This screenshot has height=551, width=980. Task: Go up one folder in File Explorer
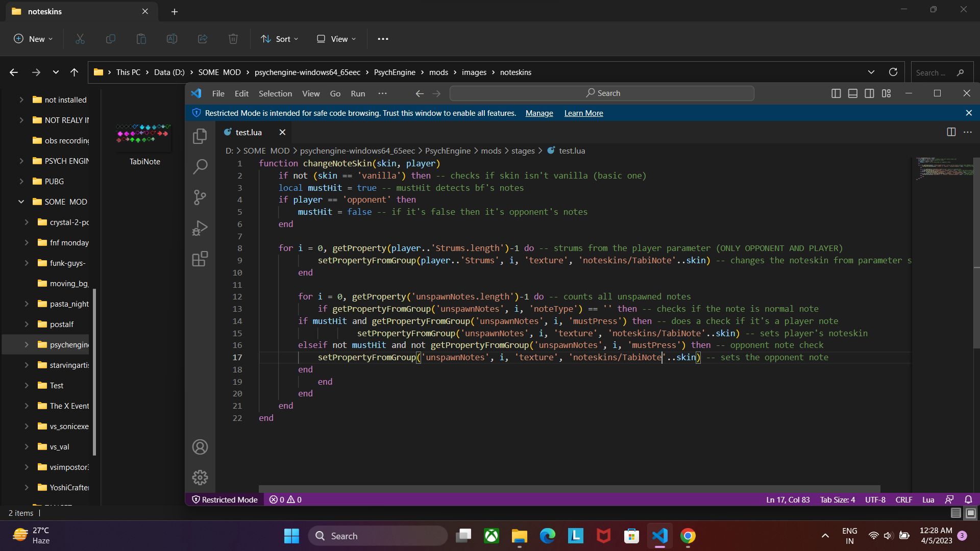[75, 72]
